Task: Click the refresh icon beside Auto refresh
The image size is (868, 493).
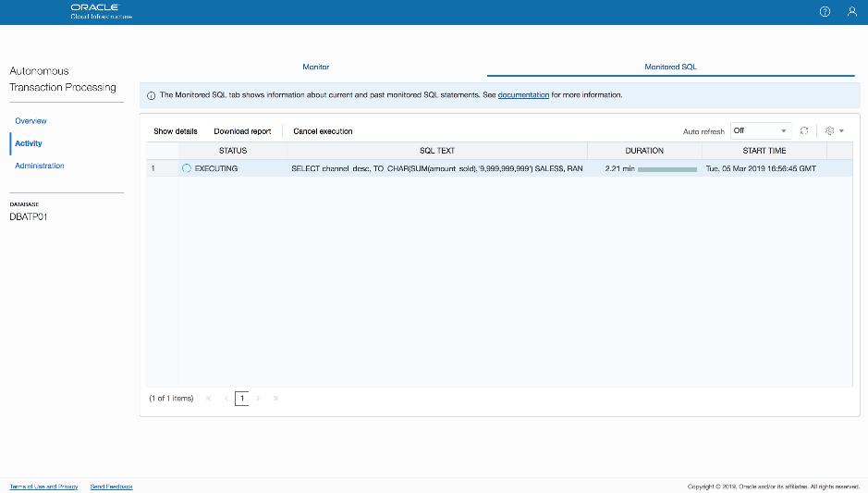Action: pyautogui.click(x=804, y=130)
